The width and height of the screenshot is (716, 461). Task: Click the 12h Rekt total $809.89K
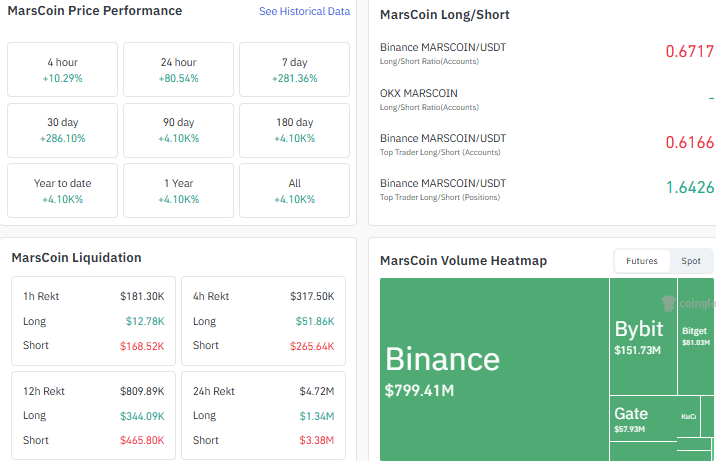(x=142, y=391)
